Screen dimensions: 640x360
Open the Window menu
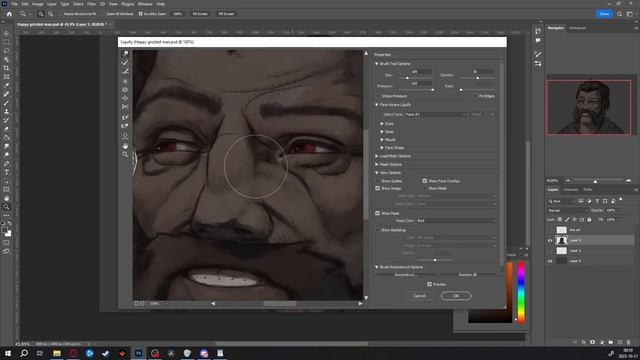coord(145,4)
